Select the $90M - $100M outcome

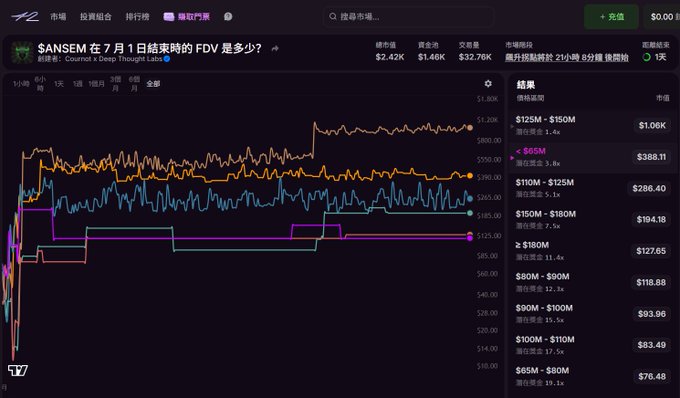click(592, 313)
